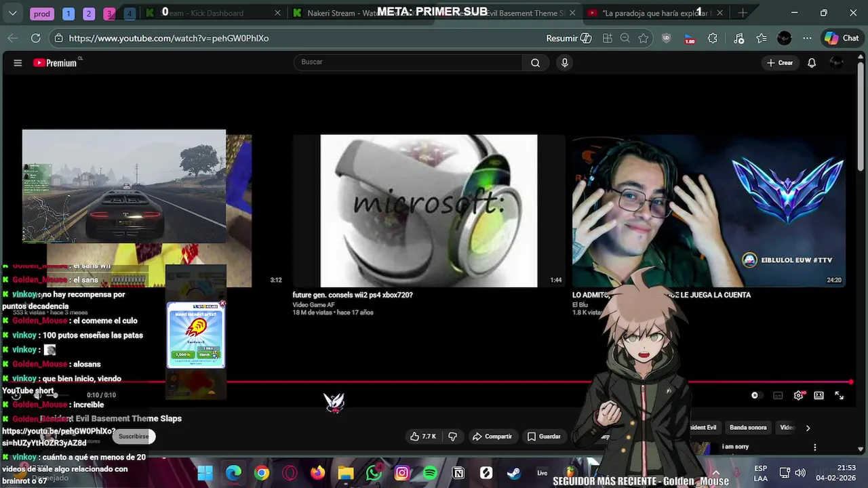Open the El Blu video thumbnail
868x488 pixels.
point(709,211)
